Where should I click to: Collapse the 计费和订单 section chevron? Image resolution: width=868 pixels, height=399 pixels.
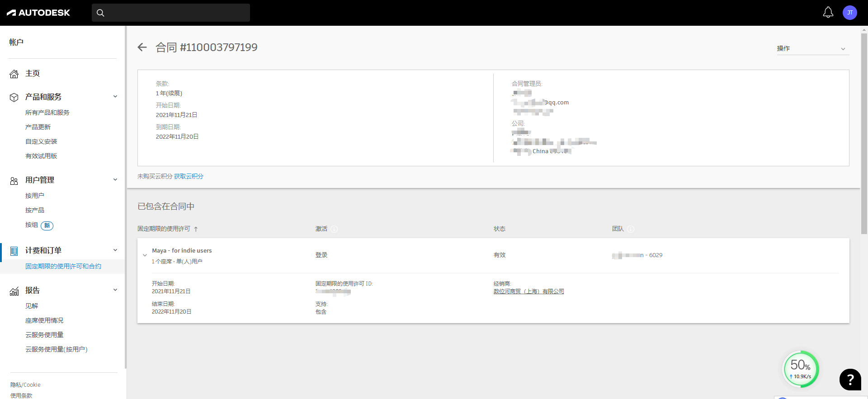point(115,250)
